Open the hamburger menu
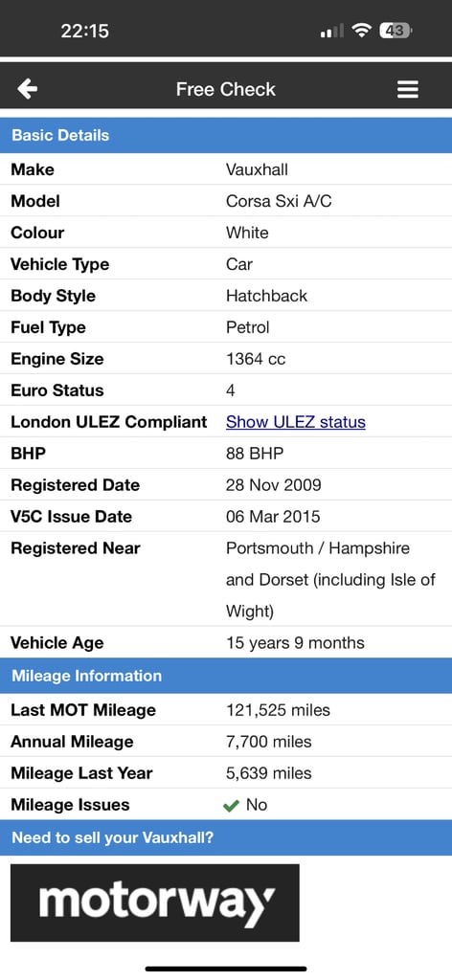 click(x=408, y=89)
